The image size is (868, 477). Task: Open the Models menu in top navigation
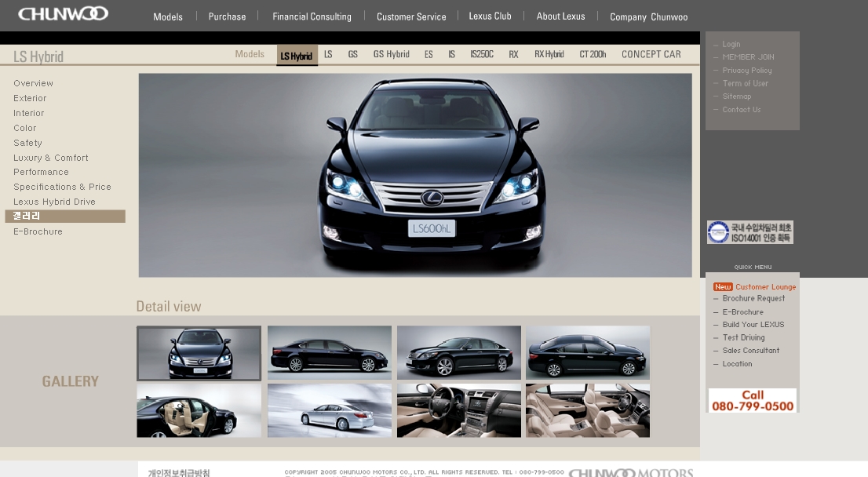click(168, 16)
